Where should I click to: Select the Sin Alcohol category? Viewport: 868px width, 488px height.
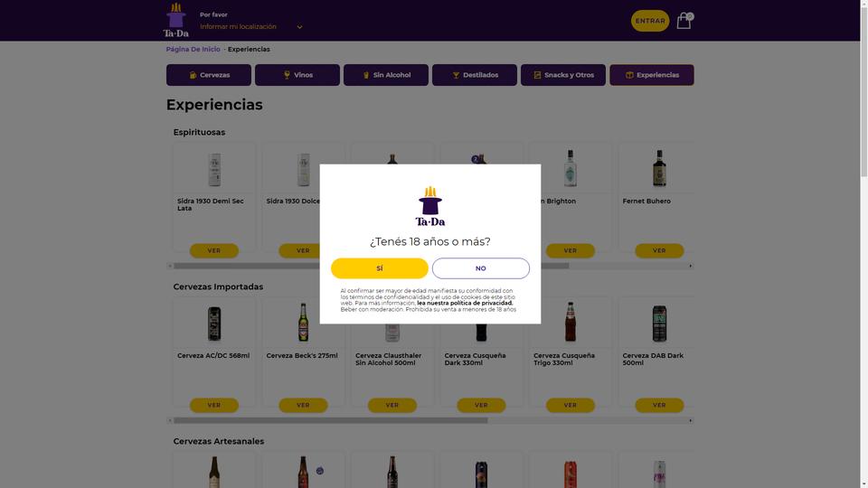coord(386,75)
